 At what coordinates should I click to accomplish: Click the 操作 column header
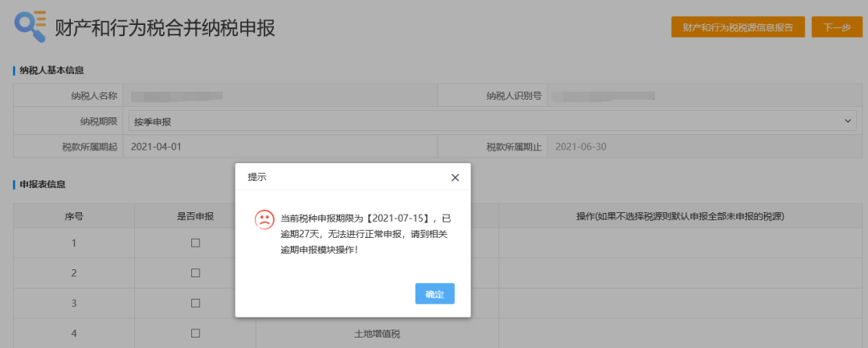(x=681, y=216)
